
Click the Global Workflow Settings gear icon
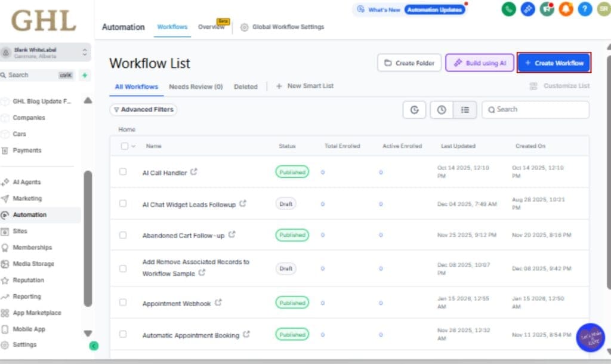point(244,27)
